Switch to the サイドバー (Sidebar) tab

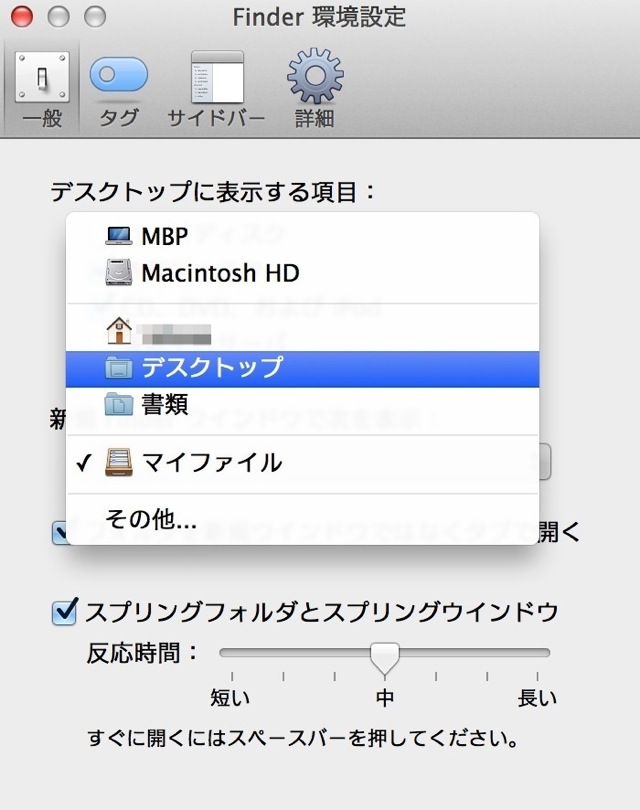pos(217,89)
